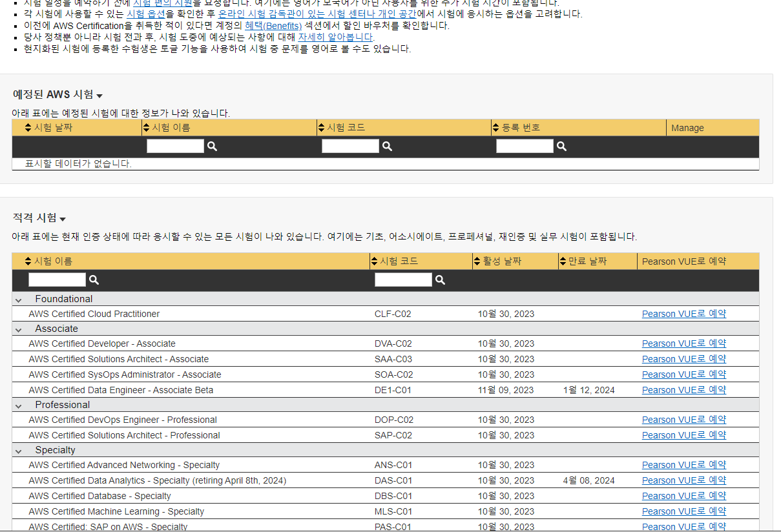781x532 pixels.
Task: Click exam code DAS-C01
Action: click(393, 480)
